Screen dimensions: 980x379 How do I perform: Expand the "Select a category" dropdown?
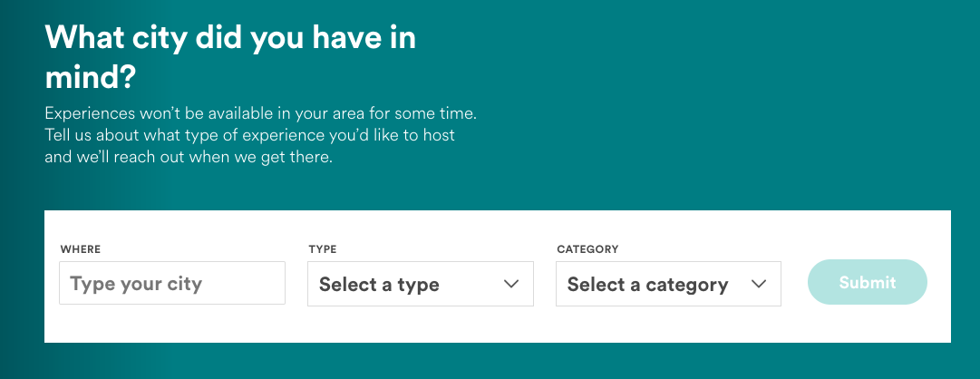(x=668, y=284)
